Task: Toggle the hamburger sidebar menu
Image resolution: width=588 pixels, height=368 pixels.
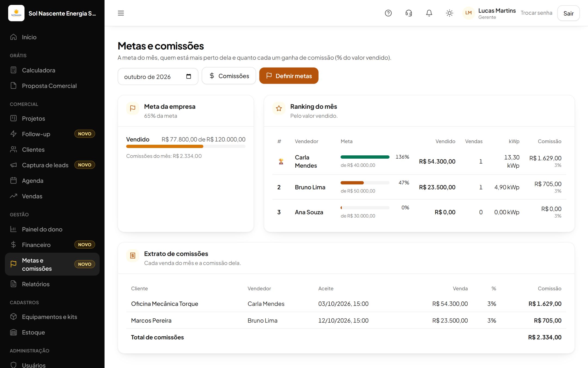Action: click(x=121, y=13)
